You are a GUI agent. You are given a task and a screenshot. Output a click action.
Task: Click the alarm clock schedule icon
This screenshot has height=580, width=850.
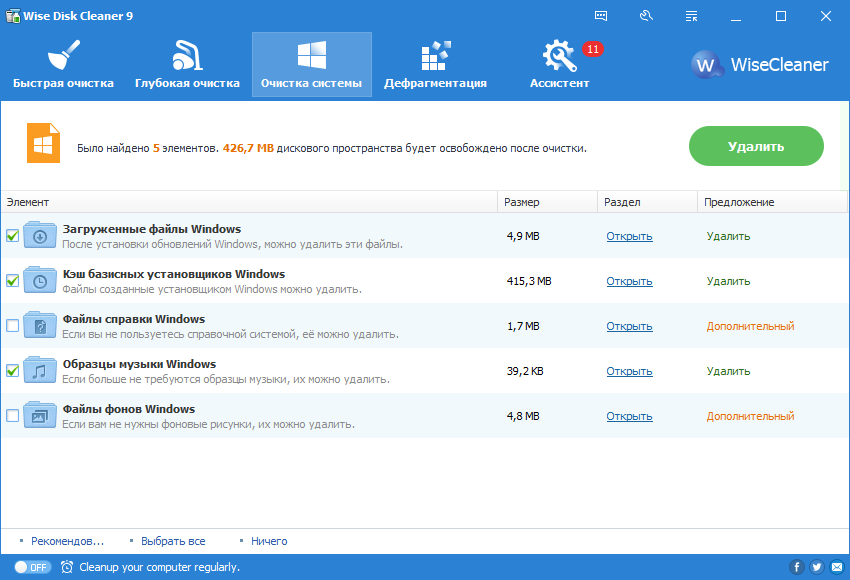(x=67, y=567)
